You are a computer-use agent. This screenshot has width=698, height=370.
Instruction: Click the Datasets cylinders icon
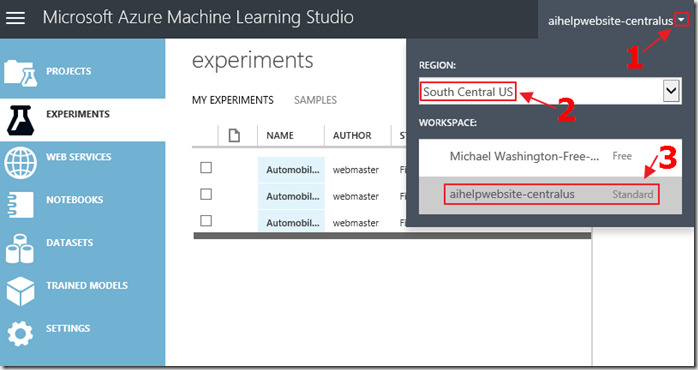tap(20, 248)
